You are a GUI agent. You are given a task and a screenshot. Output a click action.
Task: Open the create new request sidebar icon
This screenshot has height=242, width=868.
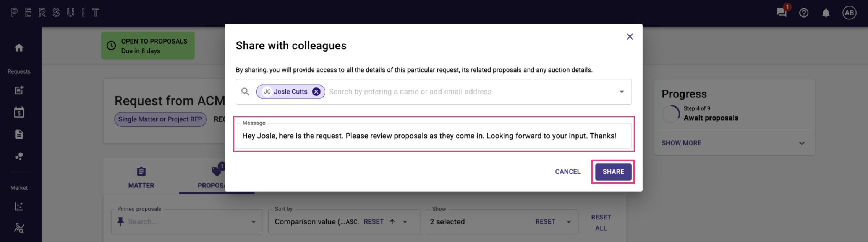click(19, 90)
